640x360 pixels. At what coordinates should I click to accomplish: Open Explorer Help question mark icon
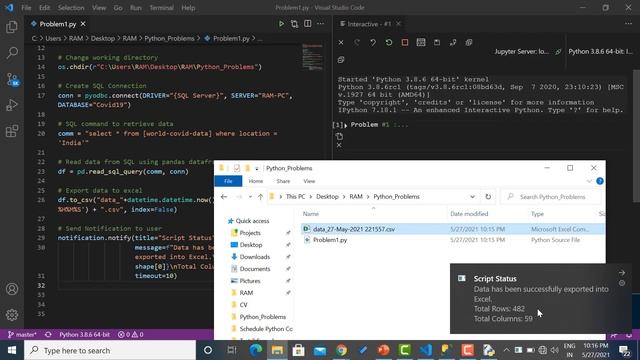point(600,181)
